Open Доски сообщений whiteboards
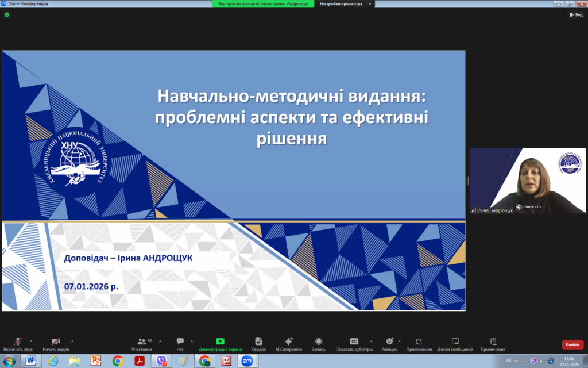Viewport: 588px width, 368px height. click(455, 343)
